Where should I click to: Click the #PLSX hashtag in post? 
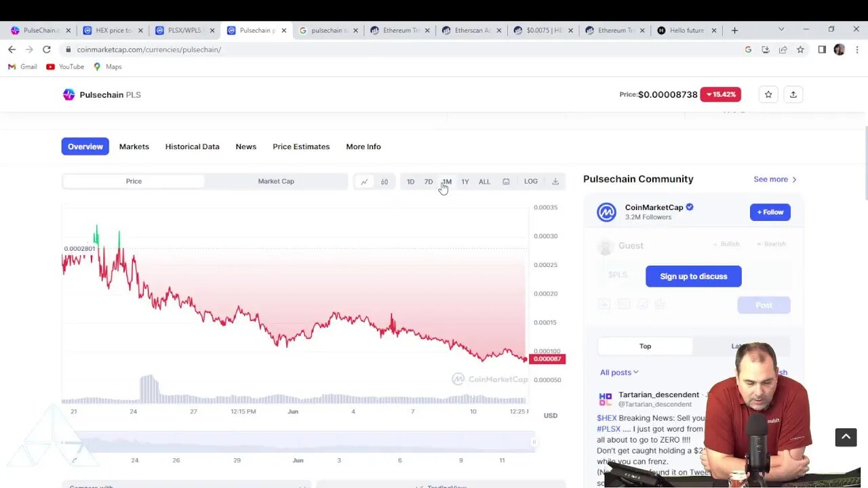(x=609, y=429)
